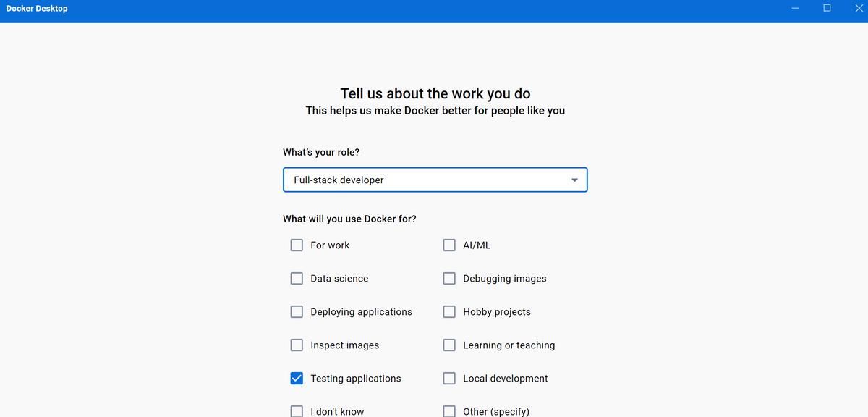Click the heading Tell us about the work you do
The image size is (868, 417).
point(435,93)
